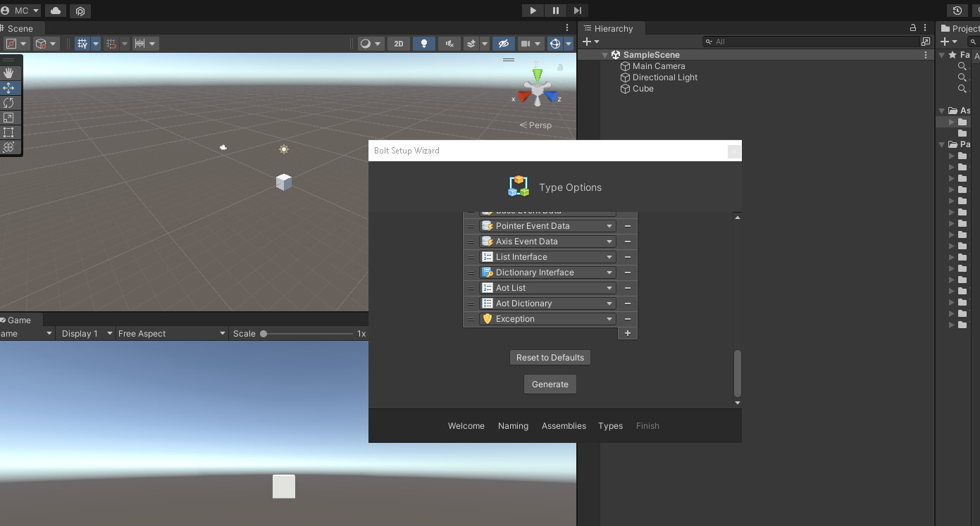Click the Bolt Setup Wizard cube icon
The width and height of the screenshot is (980, 526).
[519, 185]
